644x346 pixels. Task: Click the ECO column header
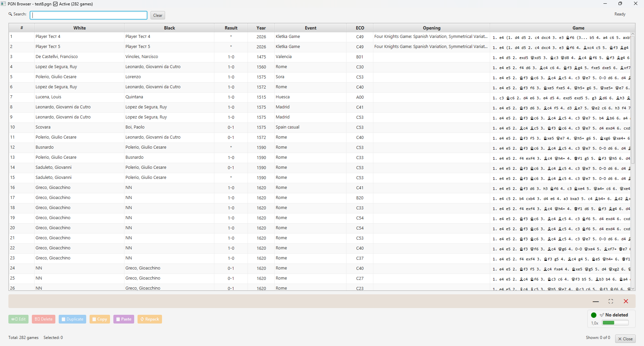pyautogui.click(x=360, y=28)
